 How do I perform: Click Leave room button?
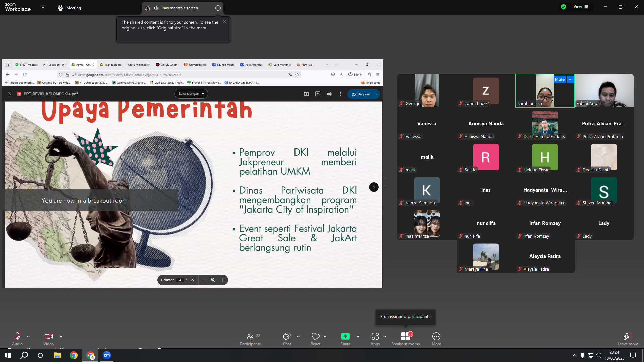pyautogui.click(x=628, y=339)
